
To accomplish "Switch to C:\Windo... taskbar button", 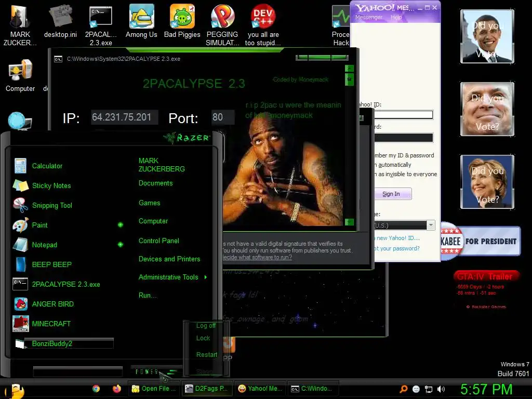I will point(312,389).
